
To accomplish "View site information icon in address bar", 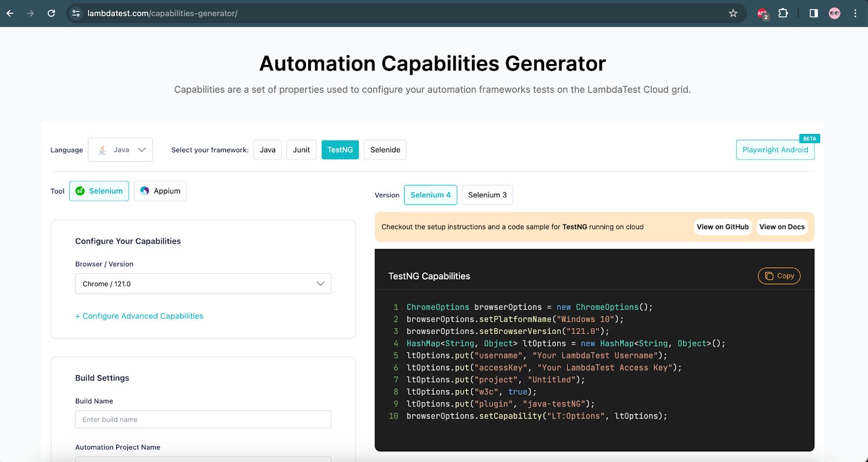I will pos(76,13).
